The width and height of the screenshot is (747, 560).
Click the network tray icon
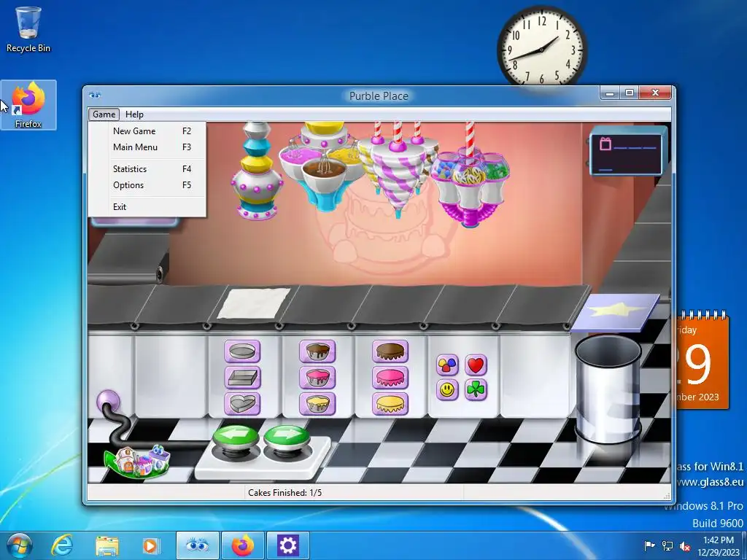(667, 546)
